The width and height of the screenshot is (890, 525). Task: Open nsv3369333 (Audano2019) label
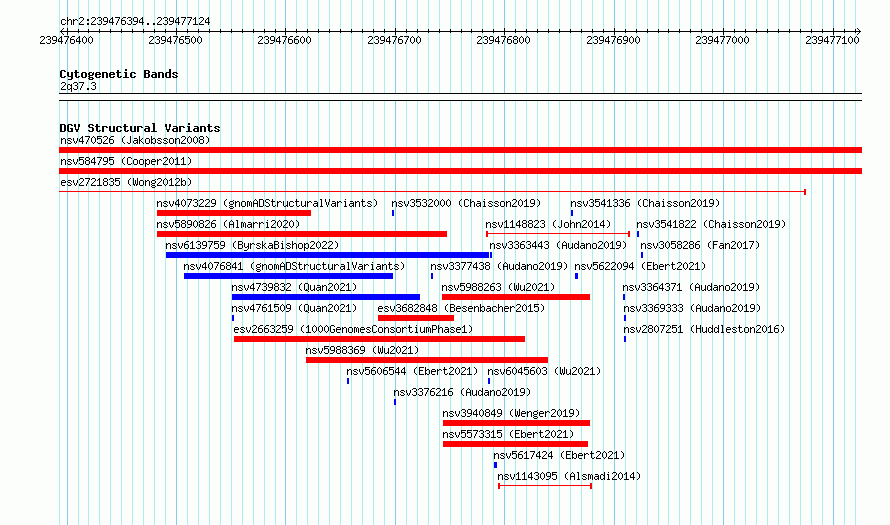point(692,308)
